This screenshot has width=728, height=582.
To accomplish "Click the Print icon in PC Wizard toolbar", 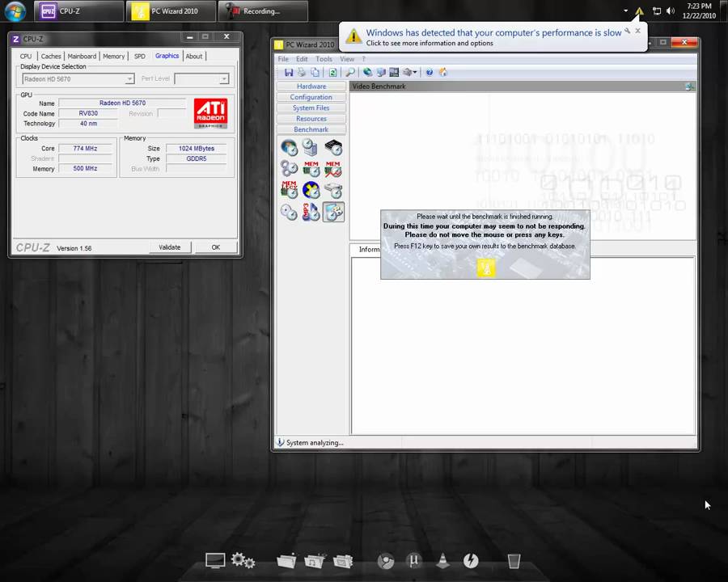I will point(302,73).
